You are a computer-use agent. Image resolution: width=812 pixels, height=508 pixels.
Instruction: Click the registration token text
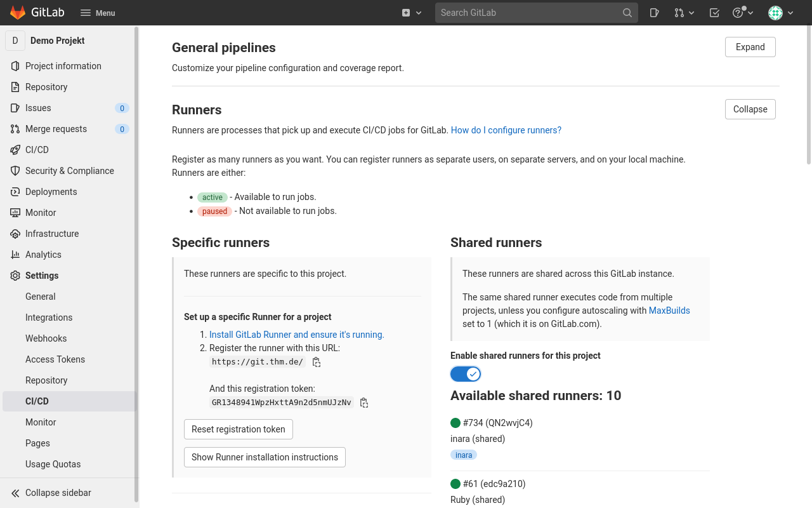(282, 403)
